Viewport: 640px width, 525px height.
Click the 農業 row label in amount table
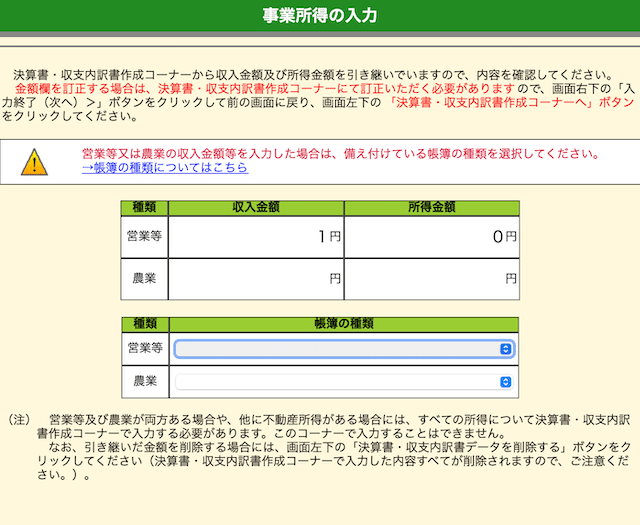pyautogui.click(x=144, y=279)
